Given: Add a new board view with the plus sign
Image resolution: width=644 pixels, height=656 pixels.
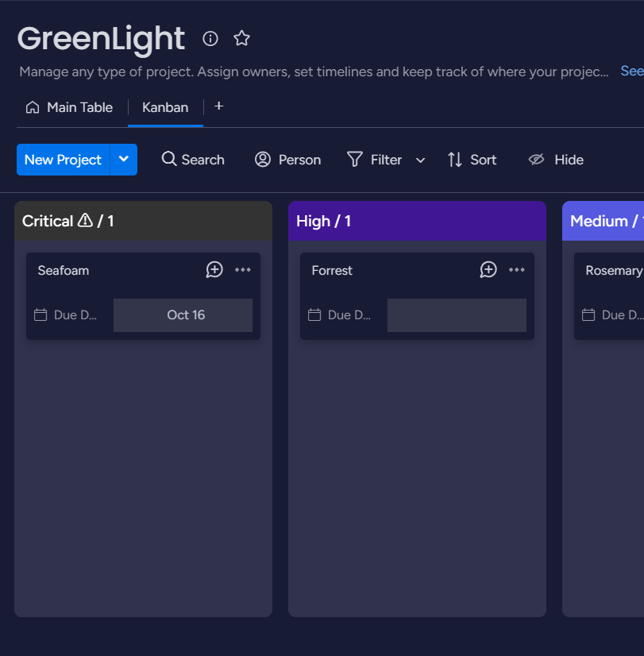Looking at the screenshot, I should click(x=218, y=105).
